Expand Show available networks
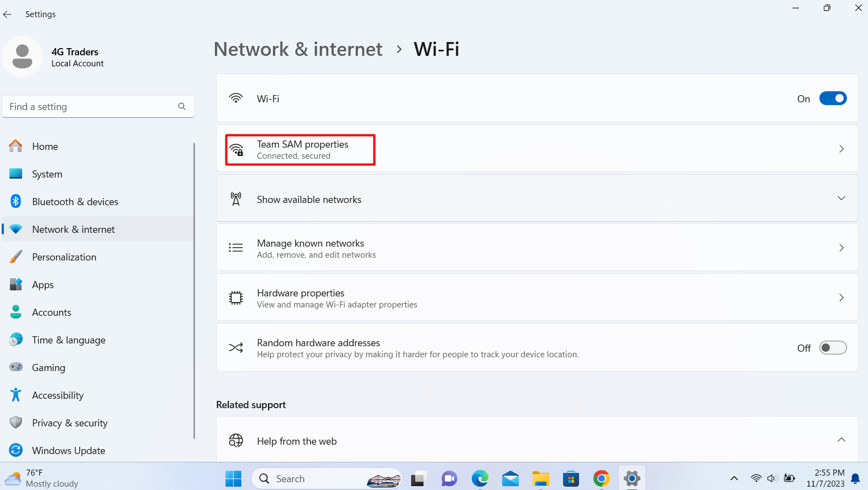The image size is (868, 490). pos(537,199)
